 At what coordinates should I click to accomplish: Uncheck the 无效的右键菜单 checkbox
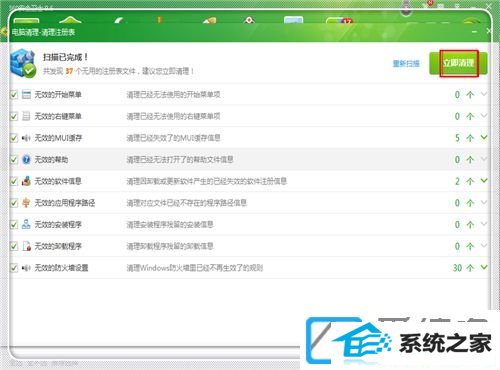pyautogui.click(x=14, y=116)
